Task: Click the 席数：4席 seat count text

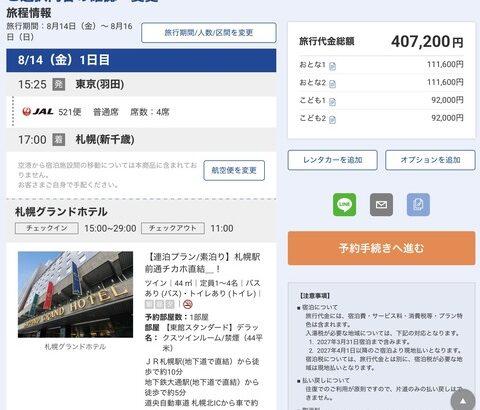Action: [x=150, y=112]
